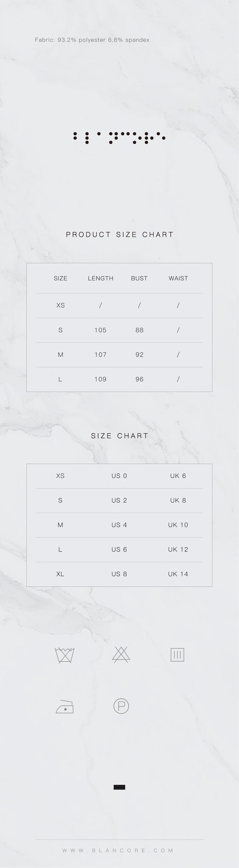
Task: Click the do-not-wash care icon
Action: (x=65, y=655)
